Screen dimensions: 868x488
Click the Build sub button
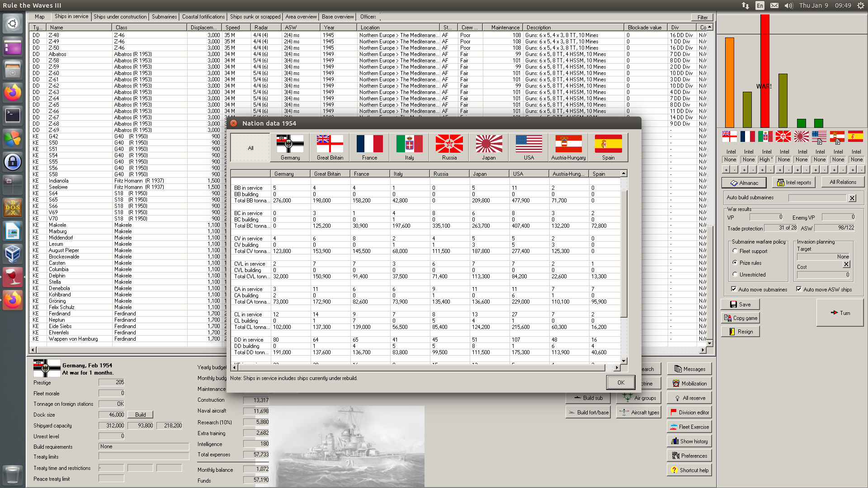tap(588, 398)
